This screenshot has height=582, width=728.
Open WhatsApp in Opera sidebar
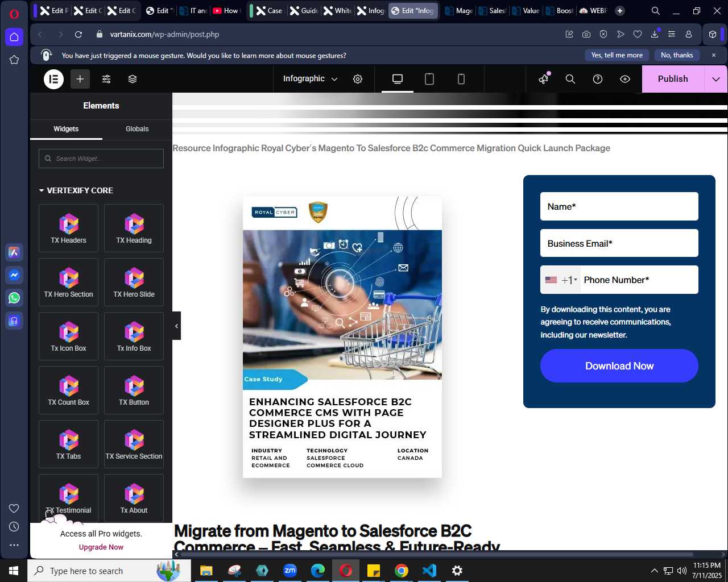pyautogui.click(x=14, y=298)
